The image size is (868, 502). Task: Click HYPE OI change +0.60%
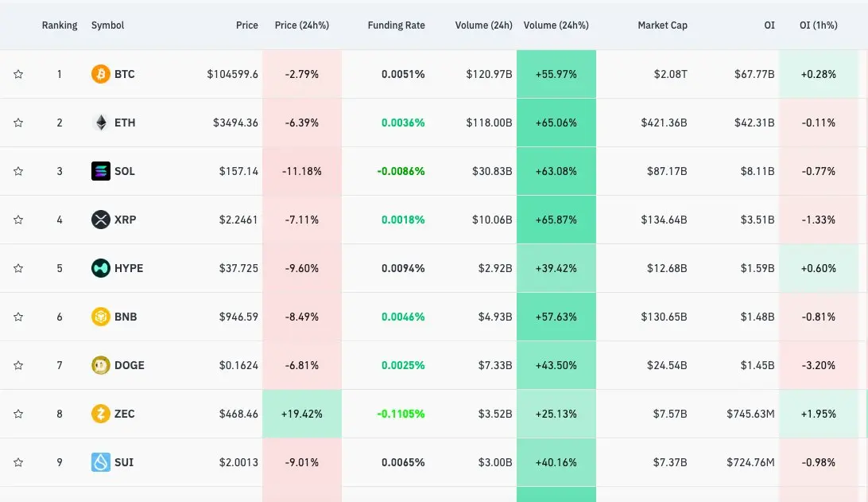(819, 268)
